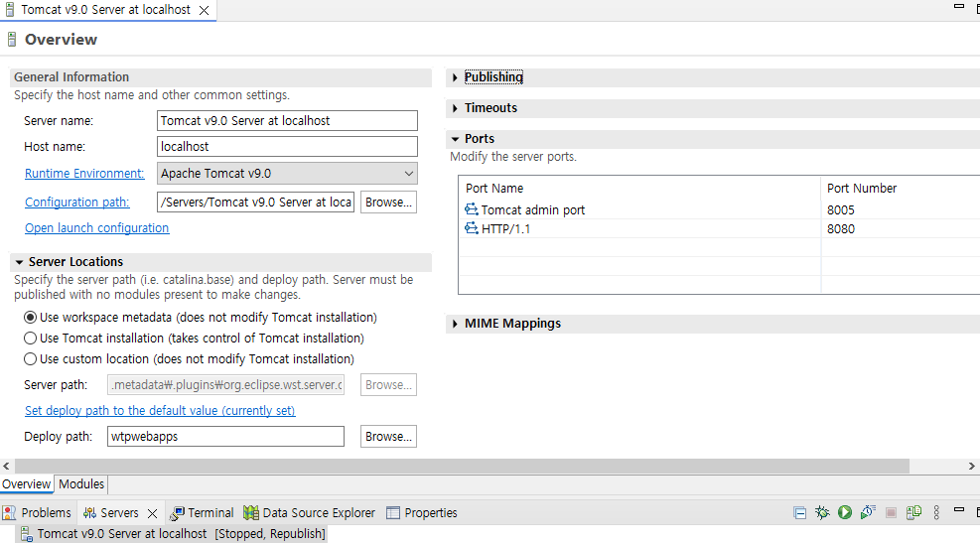980x545 pixels.
Task: Click the Configuration path input field
Action: click(x=255, y=203)
